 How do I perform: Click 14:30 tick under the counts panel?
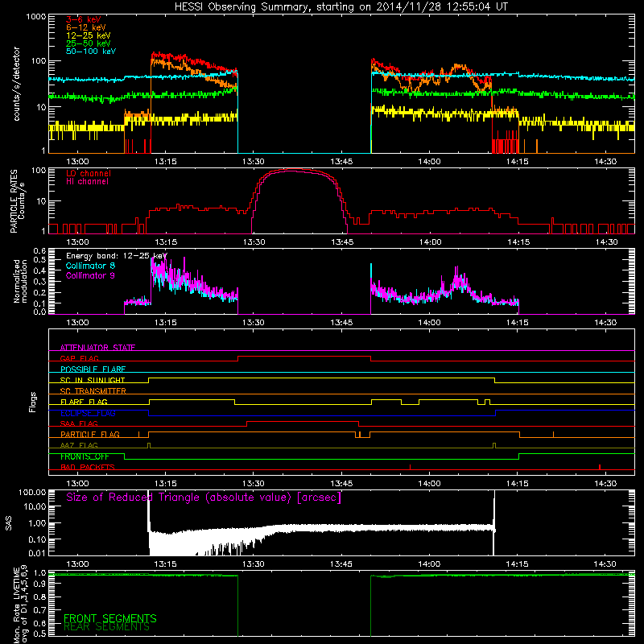[605, 162]
